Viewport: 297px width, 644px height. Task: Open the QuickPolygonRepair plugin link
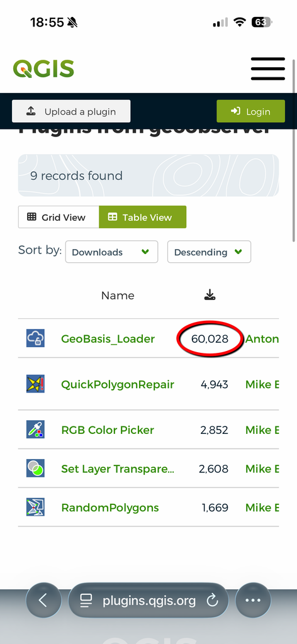pyautogui.click(x=118, y=384)
